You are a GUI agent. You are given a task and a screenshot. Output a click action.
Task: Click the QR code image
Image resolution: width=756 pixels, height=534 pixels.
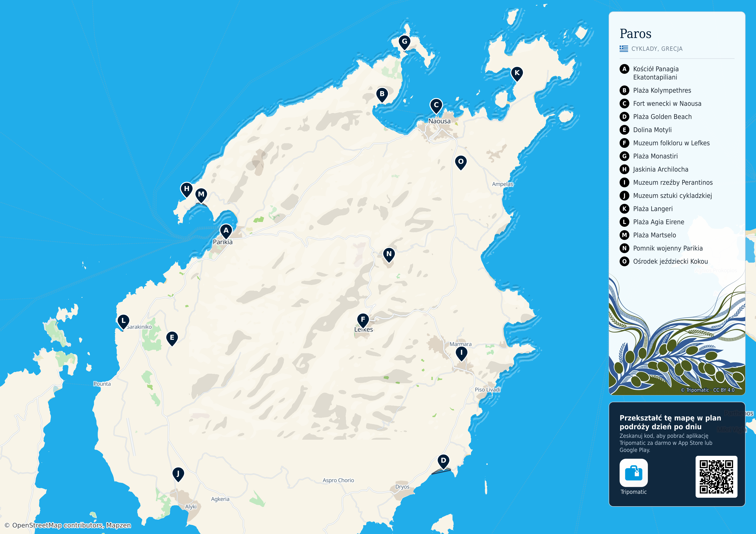click(x=716, y=477)
